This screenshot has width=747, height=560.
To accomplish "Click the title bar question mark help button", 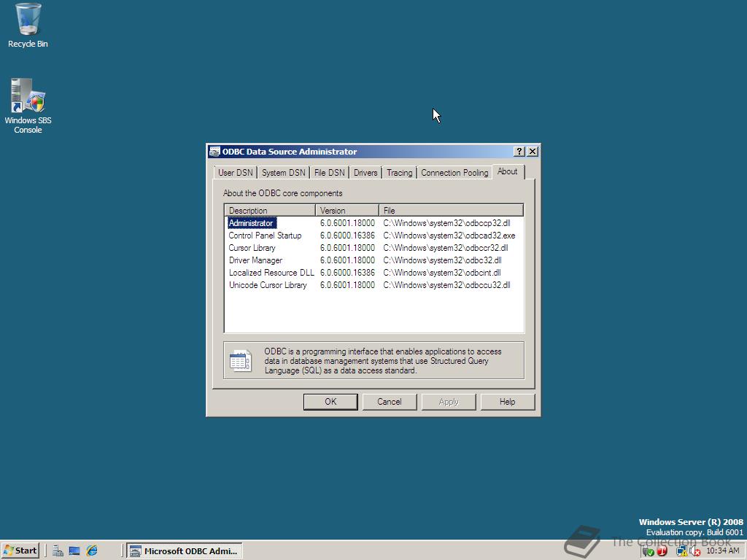I will tap(519, 152).
